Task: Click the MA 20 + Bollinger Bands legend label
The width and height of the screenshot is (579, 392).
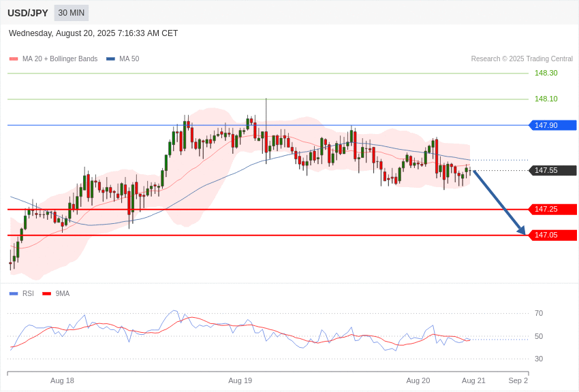Action: click(60, 59)
